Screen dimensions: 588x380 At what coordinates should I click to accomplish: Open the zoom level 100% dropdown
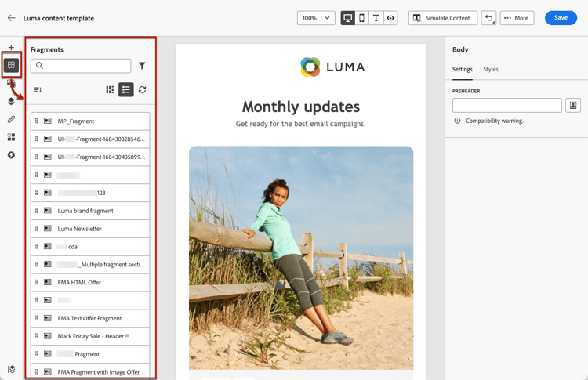point(316,18)
